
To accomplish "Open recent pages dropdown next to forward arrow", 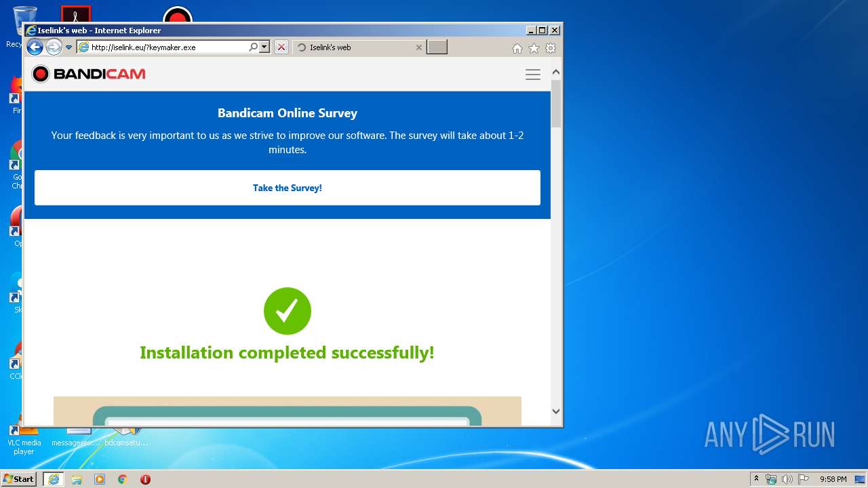I will pos(68,47).
